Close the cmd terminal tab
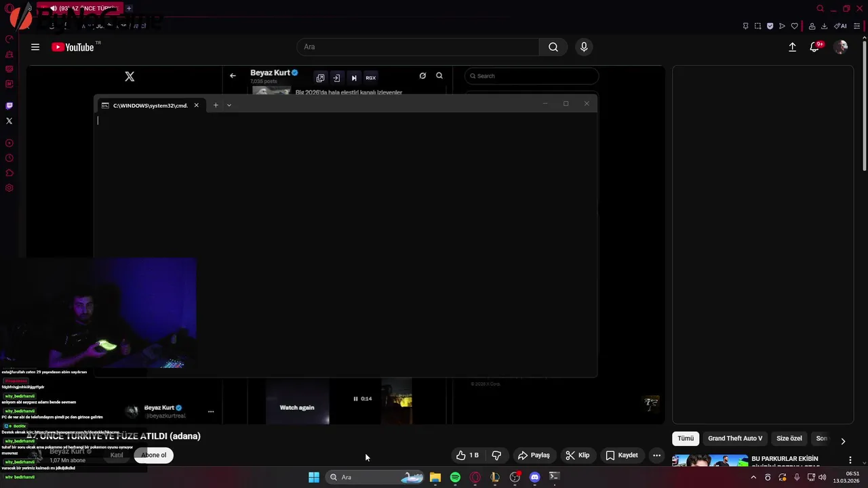 pyautogui.click(x=197, y=105)
